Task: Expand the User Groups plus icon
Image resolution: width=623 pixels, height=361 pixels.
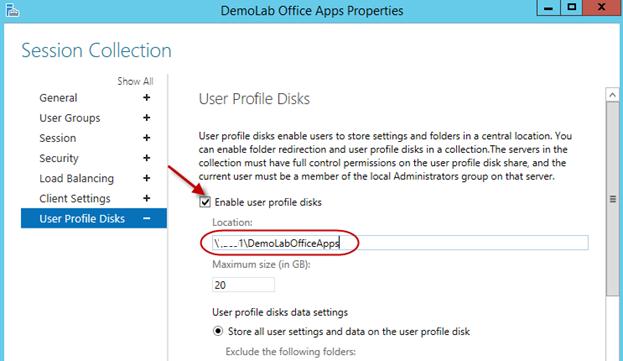Action: pyautogui.click(x=147, y=118)
